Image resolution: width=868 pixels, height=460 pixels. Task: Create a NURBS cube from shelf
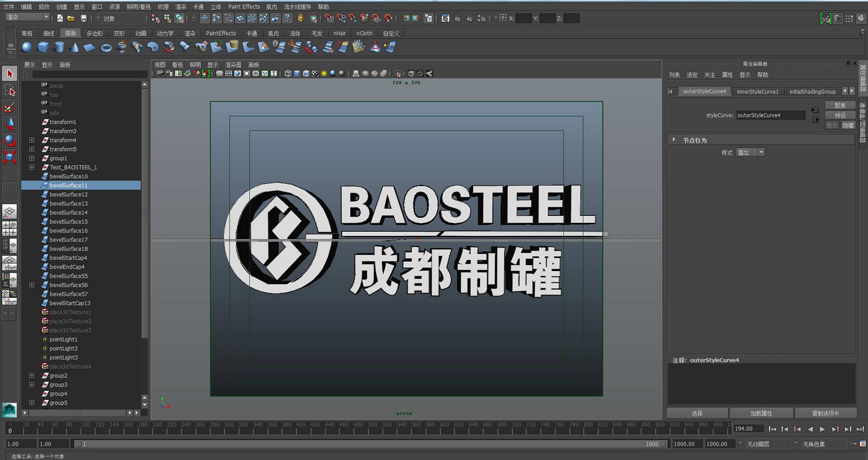click(x=43, y=47)
